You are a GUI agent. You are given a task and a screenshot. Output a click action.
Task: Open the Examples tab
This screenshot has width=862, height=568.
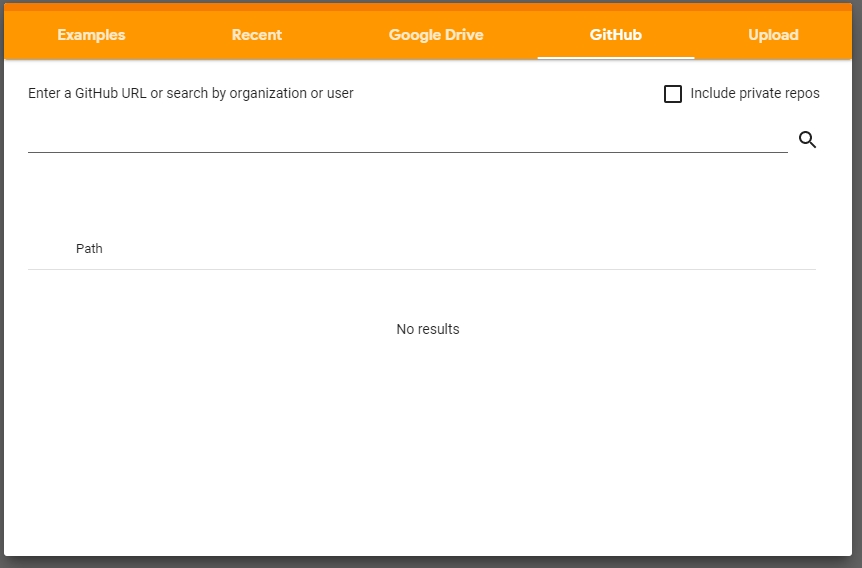click(91, 35)
